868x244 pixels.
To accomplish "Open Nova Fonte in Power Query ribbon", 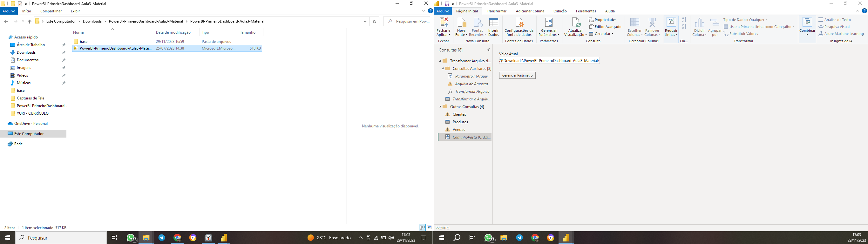I will [461, 27].
